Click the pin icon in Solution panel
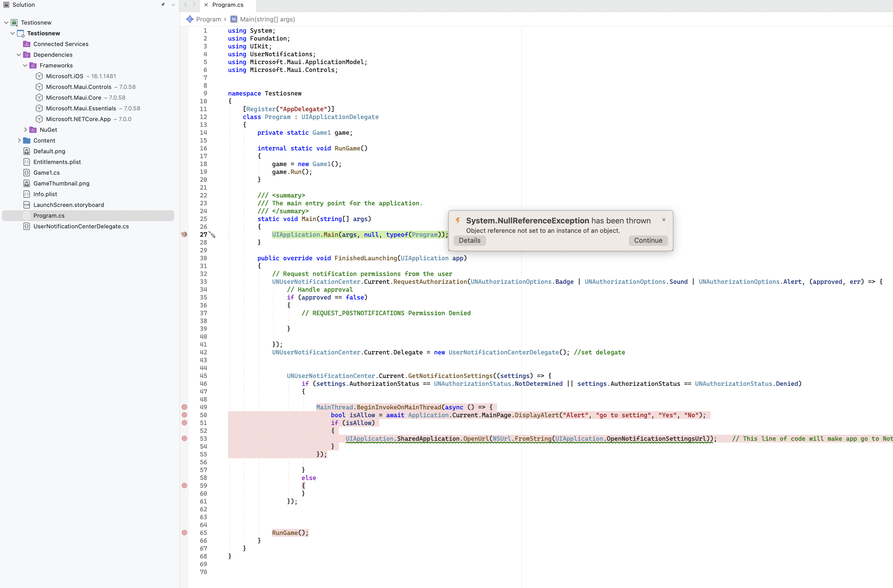The width and height of the screenshot is (893, 588). pos(163,5)
